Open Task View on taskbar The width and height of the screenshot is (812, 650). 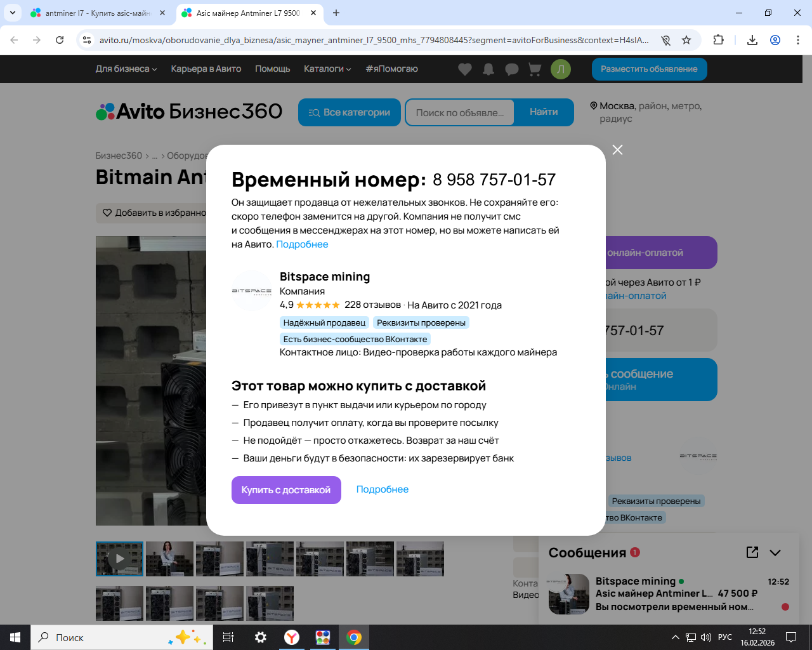click(228, 637)
